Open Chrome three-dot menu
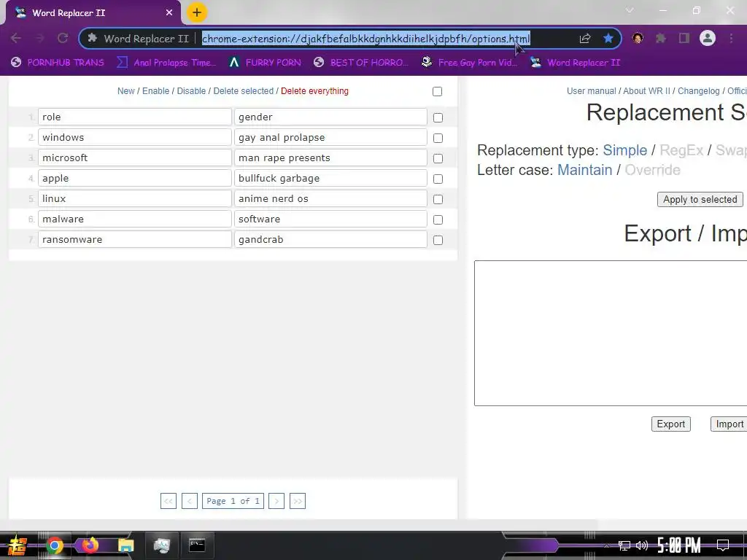747x560 pixels. [731, 38]
